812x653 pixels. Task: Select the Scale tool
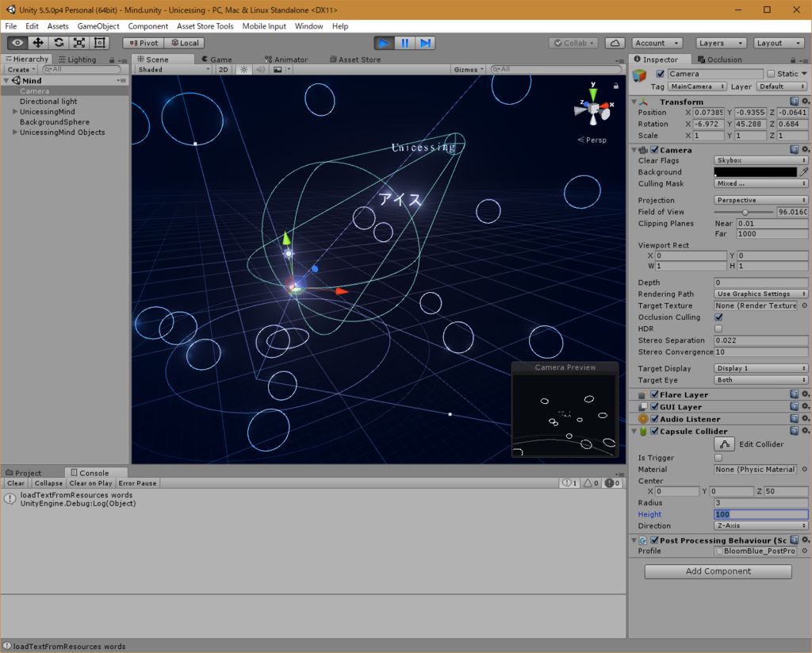point(79,43)
